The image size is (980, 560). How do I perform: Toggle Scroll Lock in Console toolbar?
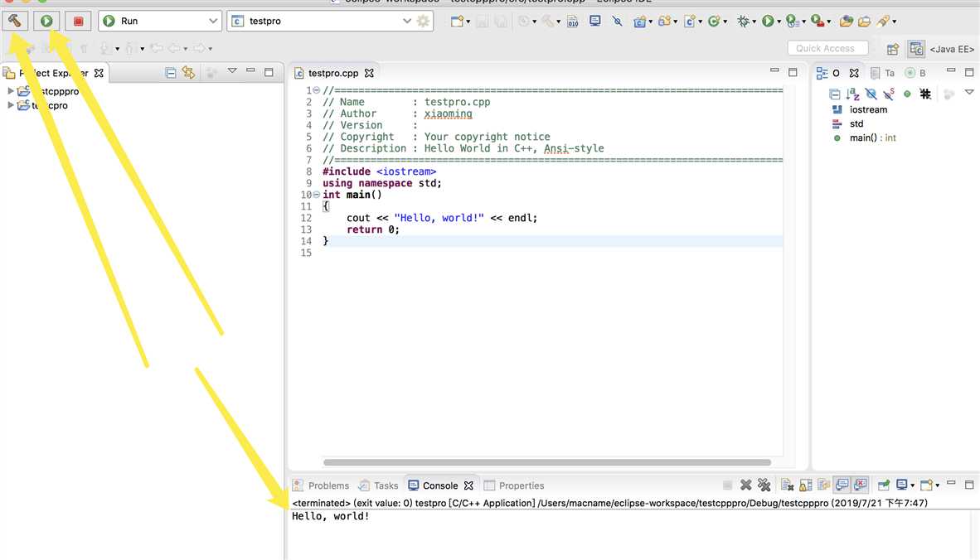click(x=805, y=485)
